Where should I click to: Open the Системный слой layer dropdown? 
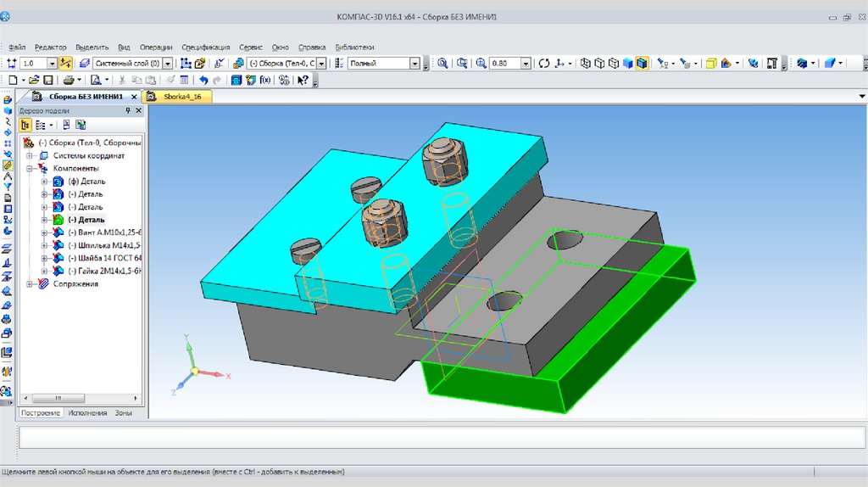click(167, 64)
